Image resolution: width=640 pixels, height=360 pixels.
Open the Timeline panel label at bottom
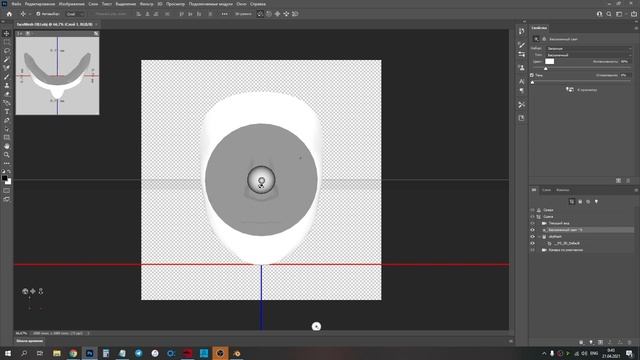pyautogui.click(x=30, y=341)
